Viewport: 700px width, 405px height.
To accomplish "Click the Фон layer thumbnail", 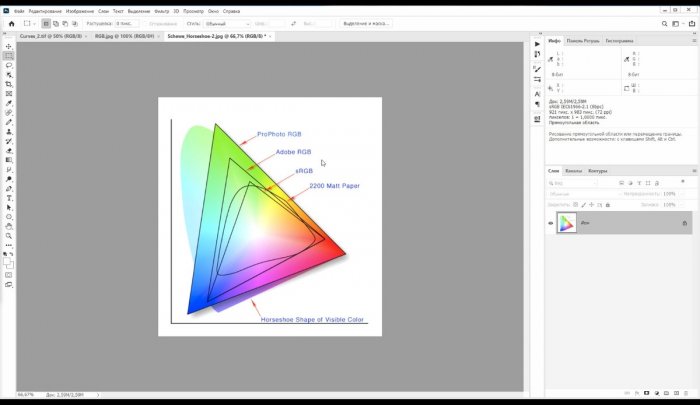I will [567, 223].
